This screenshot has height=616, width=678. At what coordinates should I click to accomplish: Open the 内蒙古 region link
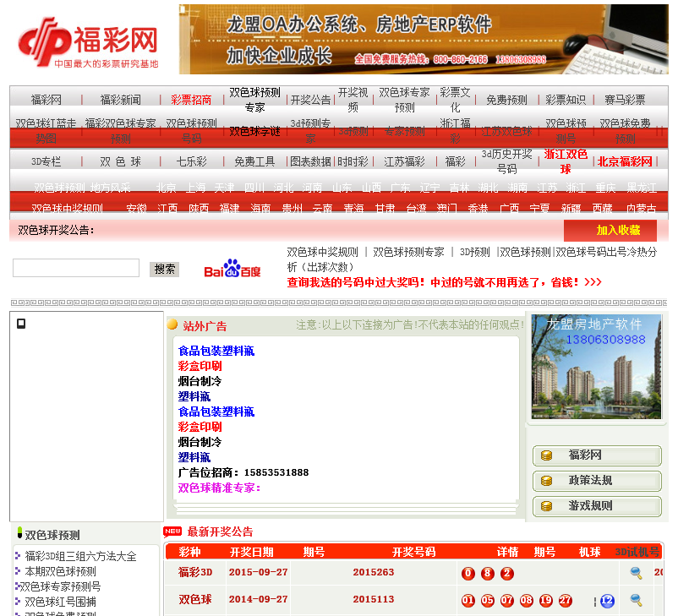(x=642, y=209)
